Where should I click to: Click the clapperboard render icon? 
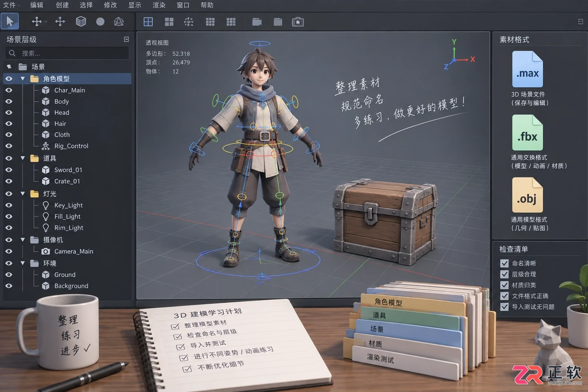[x=278, y=22]
